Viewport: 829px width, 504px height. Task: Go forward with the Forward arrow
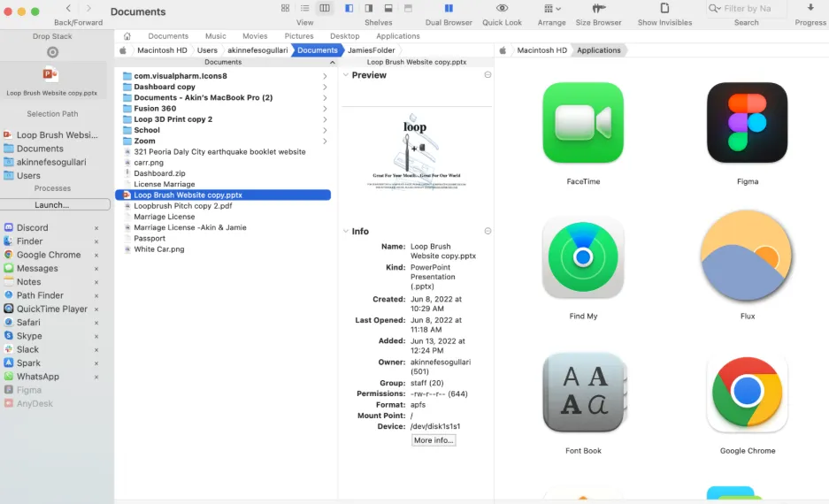[x=88, y=8]
